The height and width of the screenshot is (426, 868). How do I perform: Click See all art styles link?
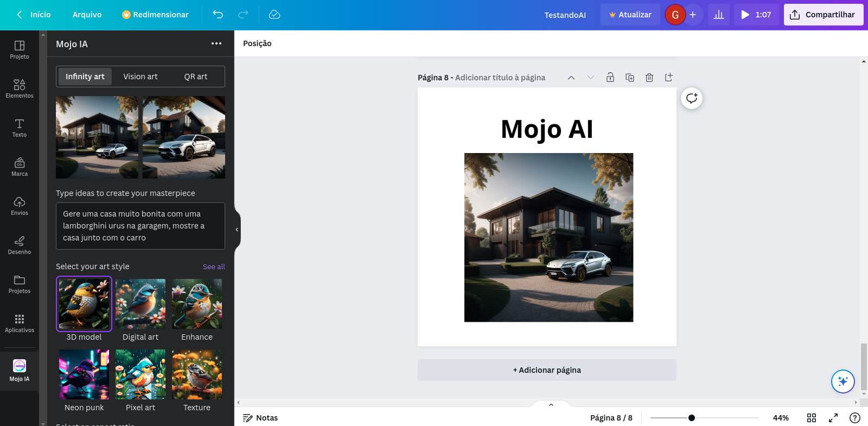click(x=214, y=266)
